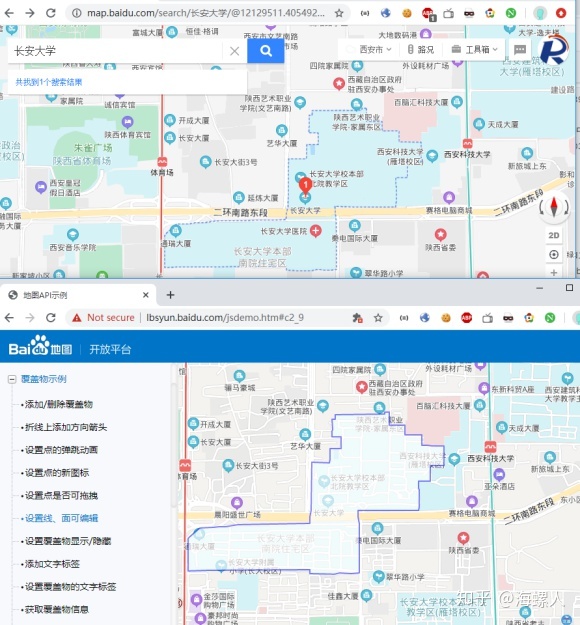Click the 开成大厦 marker on the lower map
Screen dimensions: 580x625
[193, 423]
